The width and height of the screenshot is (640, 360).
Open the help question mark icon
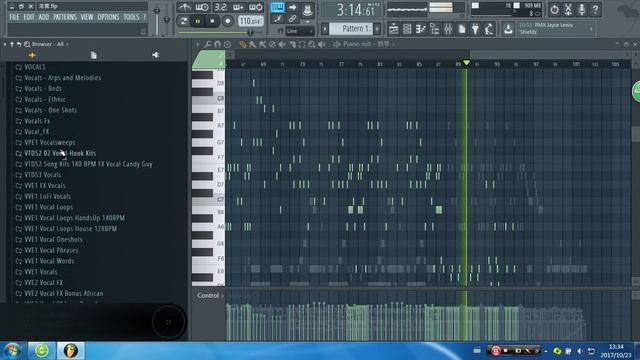coord(596,9)
